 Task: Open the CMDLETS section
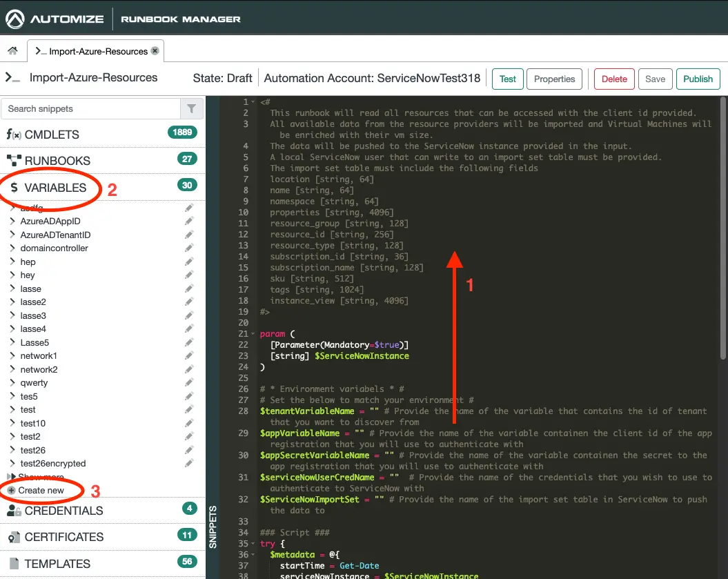[52, 135]
